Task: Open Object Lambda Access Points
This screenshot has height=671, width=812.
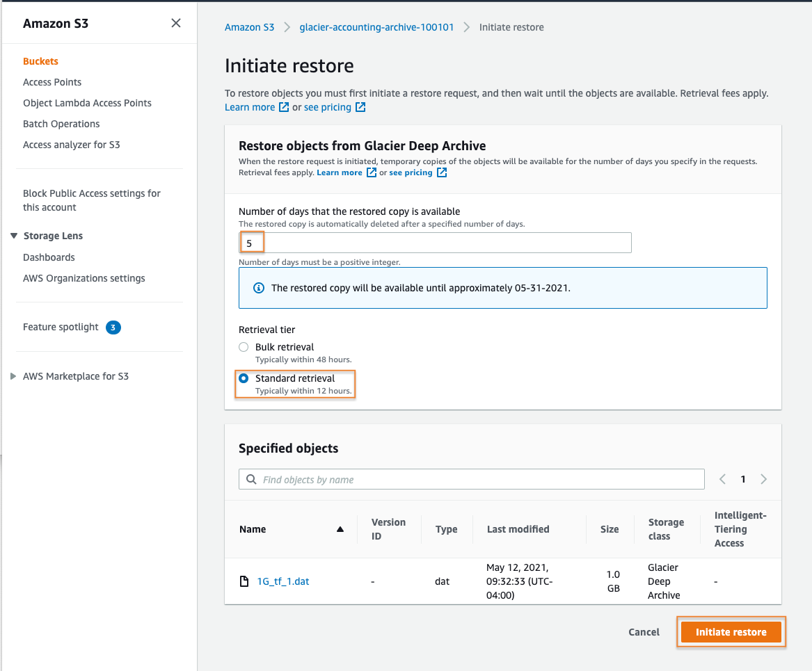Action: [87, 103]
